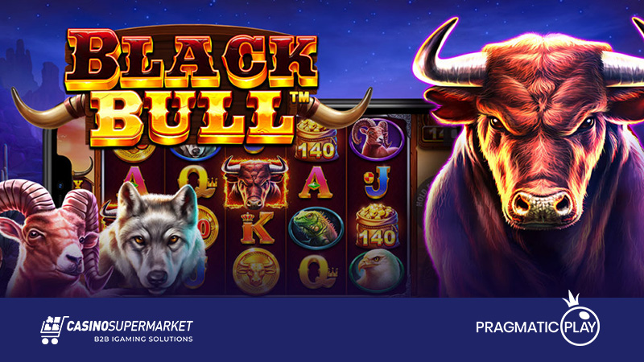This screenshot has height=362, width=644.
Task: Select the gold bull coin symbol
Action: click(256, 271)
